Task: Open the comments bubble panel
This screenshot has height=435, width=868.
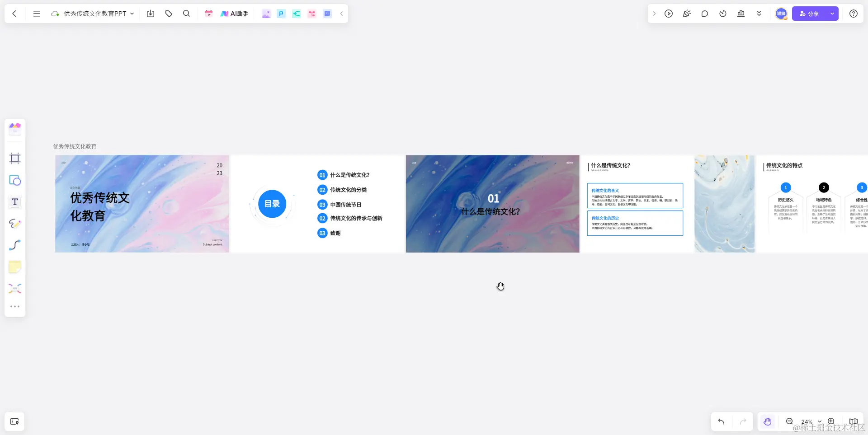Action: tap(705, 14)
